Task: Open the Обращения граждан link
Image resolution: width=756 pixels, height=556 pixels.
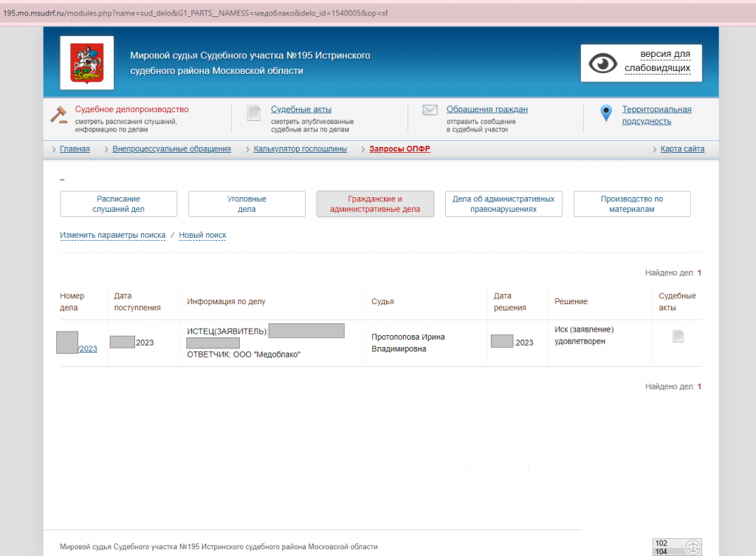Action: [x=487, y=109]
